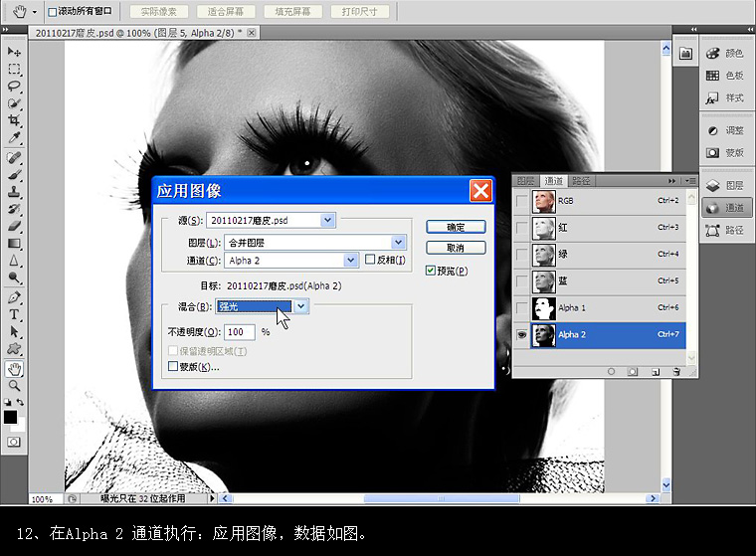The width and height of the screenshot is (756, 556).
Task: Select the Rectangular Marquee tool
Action: (x=14, y=69)
